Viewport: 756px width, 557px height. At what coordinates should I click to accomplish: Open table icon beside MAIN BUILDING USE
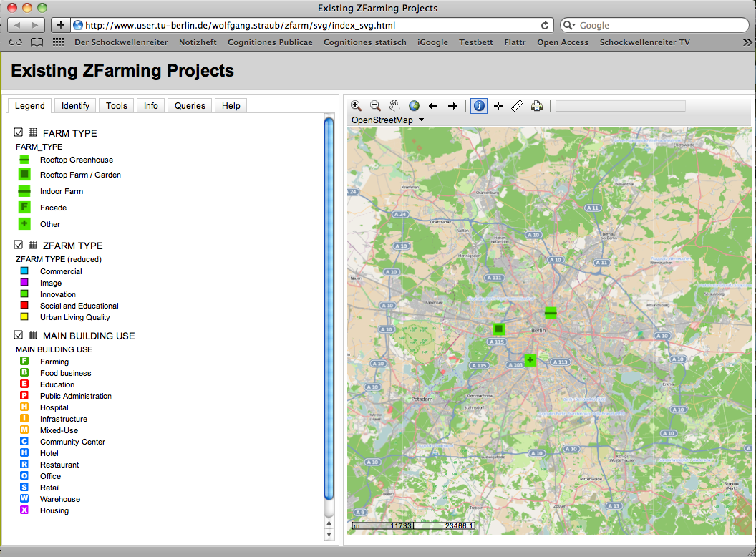click(33, 334)
